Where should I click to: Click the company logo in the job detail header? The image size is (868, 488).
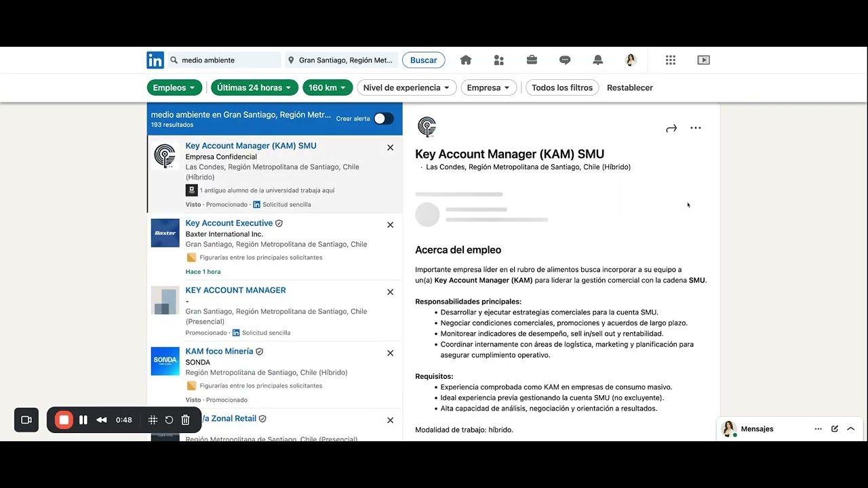coord(427,127)
